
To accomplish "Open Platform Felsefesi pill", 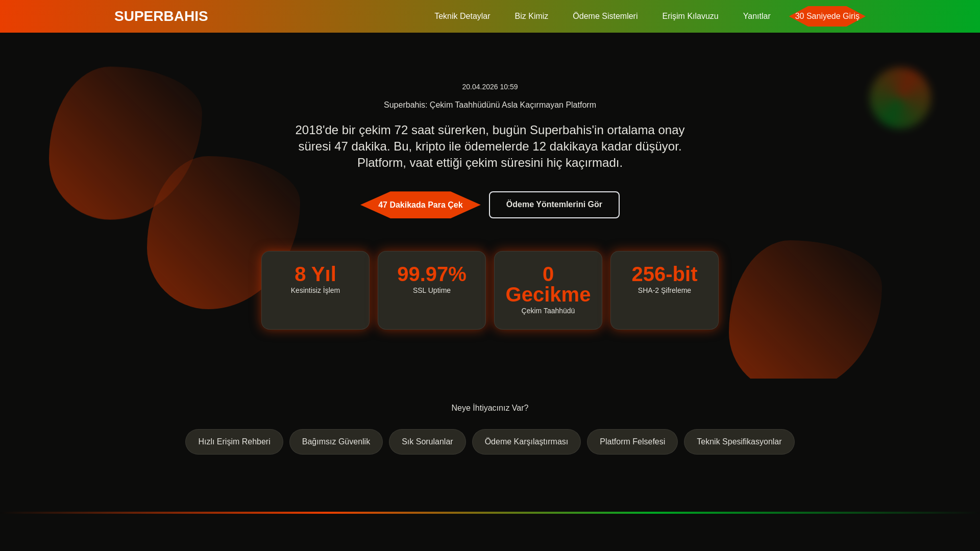I will (632, 442).
